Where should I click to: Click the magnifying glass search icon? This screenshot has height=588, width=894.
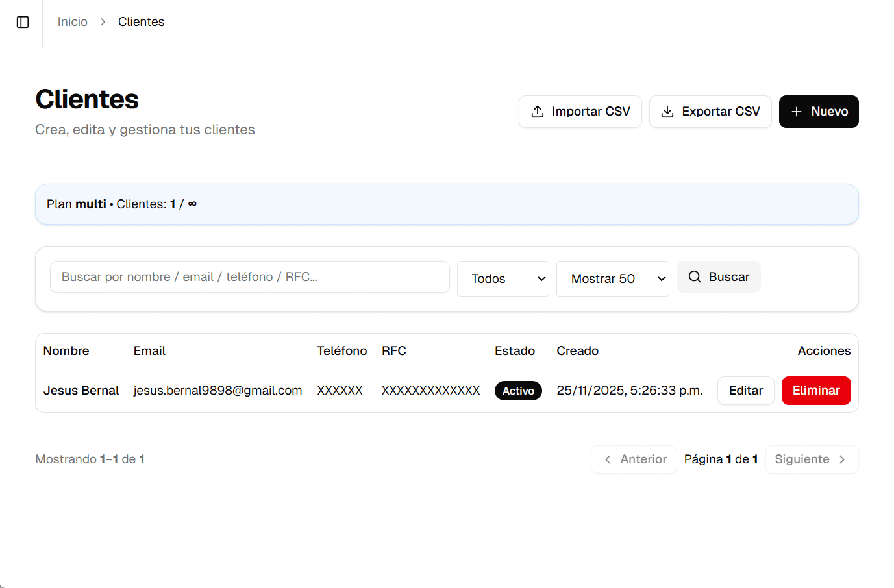(x=695, y=276)
